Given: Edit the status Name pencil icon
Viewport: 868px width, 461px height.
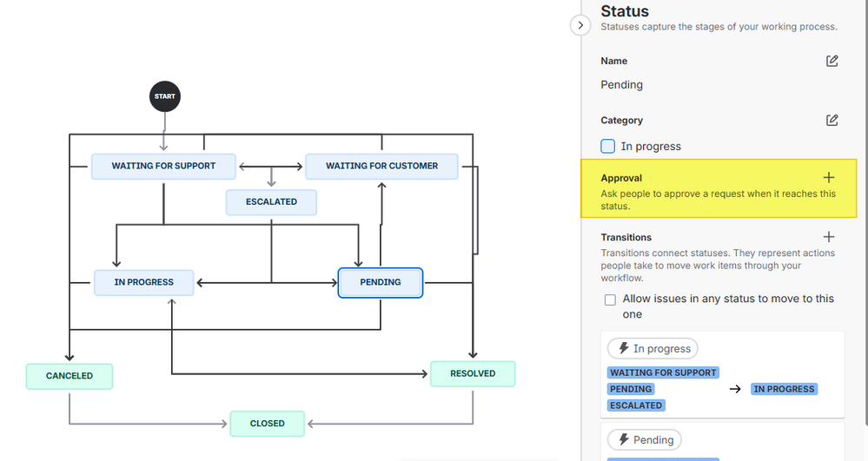Looking at the screenshot, I should tap(832, 61).
